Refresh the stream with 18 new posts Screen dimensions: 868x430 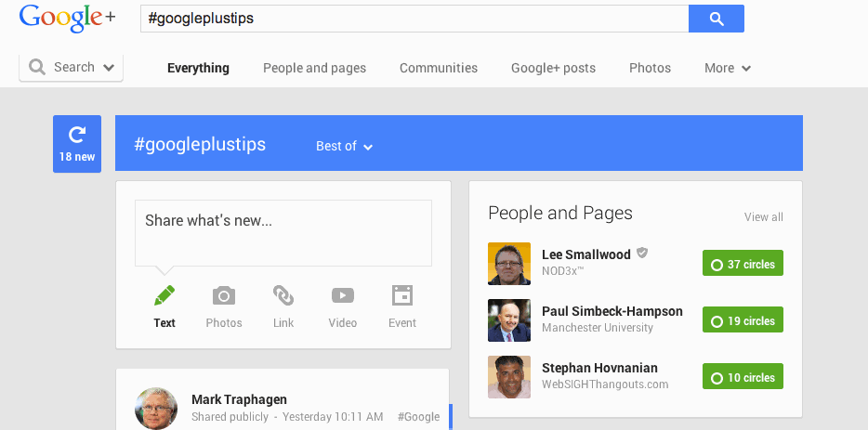77,144
